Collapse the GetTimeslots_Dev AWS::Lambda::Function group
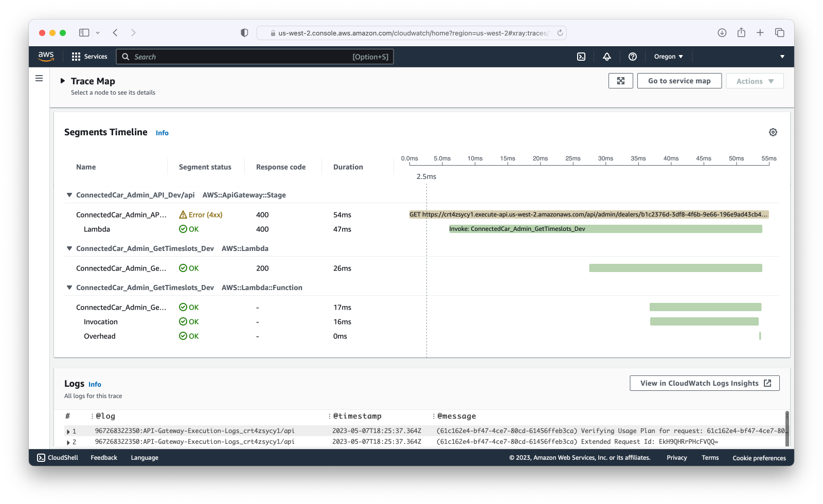This screenshot has width=823, height=504. [x=69, y=287]
